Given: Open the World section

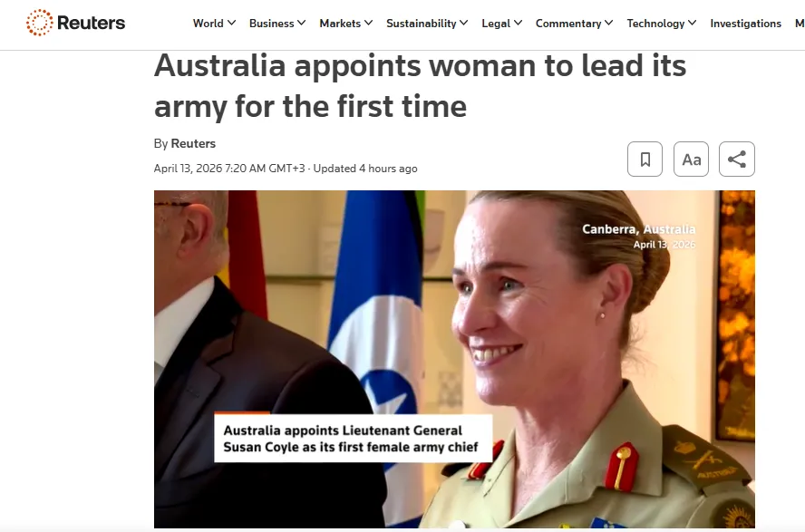Looking at the screenshot, I should point(208,24).
